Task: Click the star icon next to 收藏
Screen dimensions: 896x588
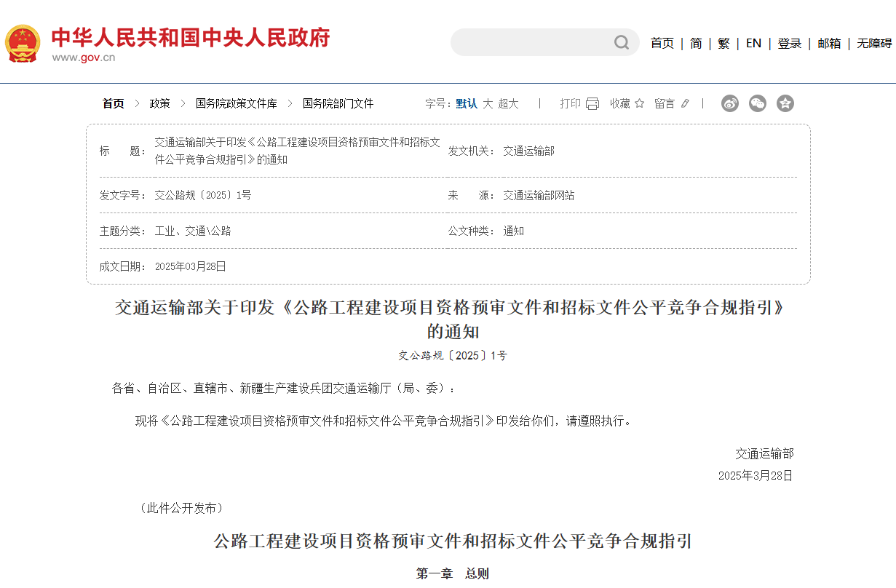Action: (639, 103)
